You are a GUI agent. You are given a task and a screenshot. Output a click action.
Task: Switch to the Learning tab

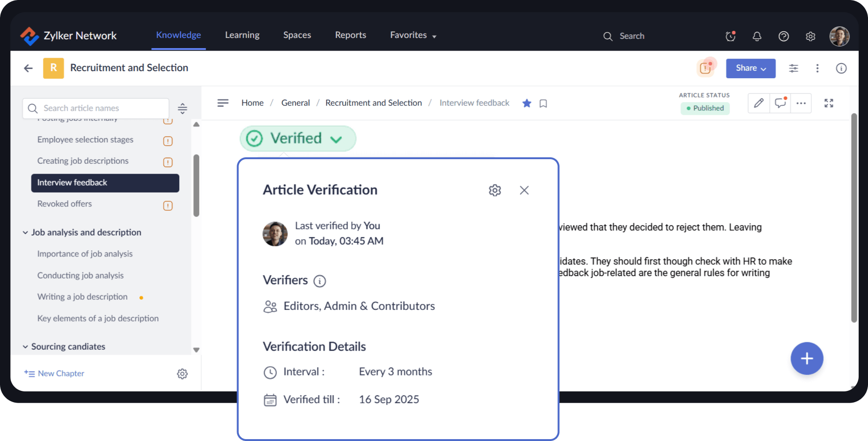[242, 35]
